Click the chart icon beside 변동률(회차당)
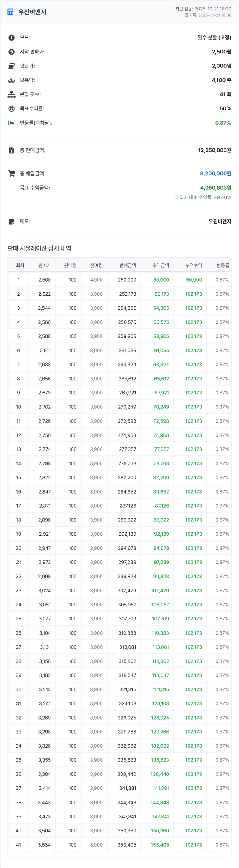The image size is (239, 868). tap(11, 123)
